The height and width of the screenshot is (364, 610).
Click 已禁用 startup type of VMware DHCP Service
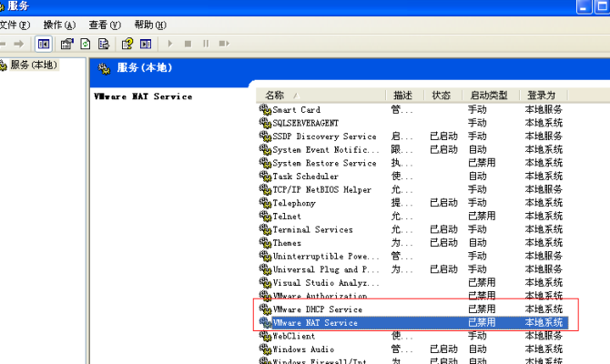pos(482,309)
